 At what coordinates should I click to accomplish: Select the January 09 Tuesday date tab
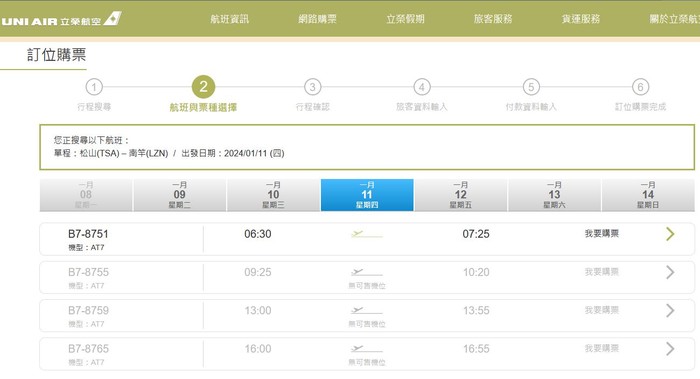pos(179,195)
